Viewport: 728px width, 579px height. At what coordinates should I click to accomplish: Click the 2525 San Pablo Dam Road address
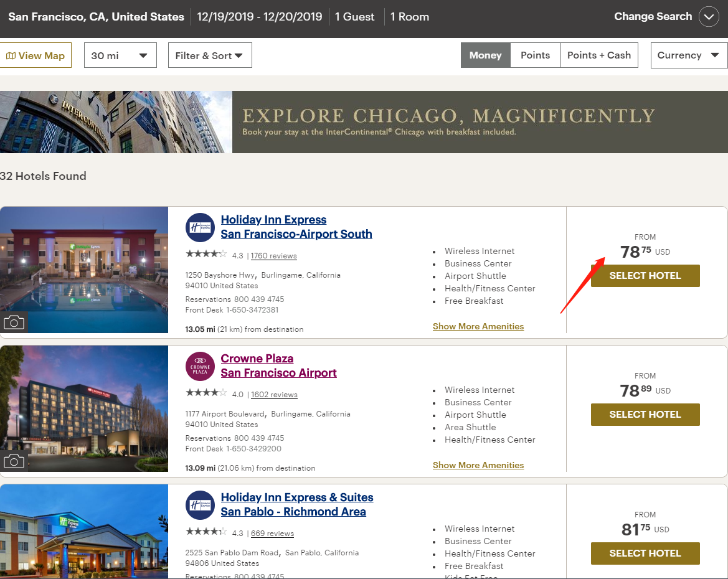(272, 558)
